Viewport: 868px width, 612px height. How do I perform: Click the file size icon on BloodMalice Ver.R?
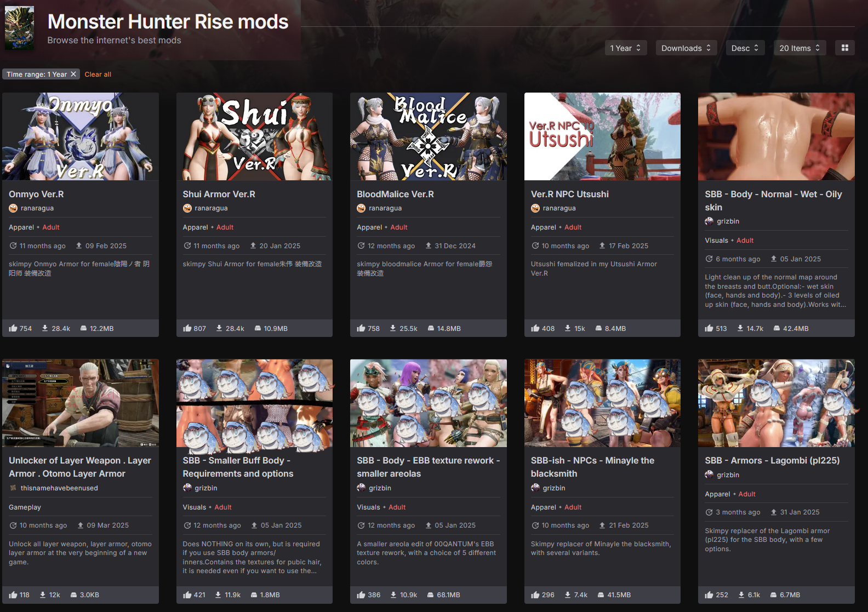click(x=431, y=328)
